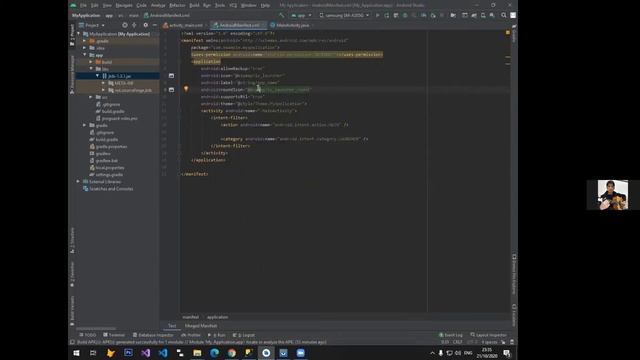This screenshot has width=640, height=360.
Task: Expand External Libraries node
Action: (79, 182)
